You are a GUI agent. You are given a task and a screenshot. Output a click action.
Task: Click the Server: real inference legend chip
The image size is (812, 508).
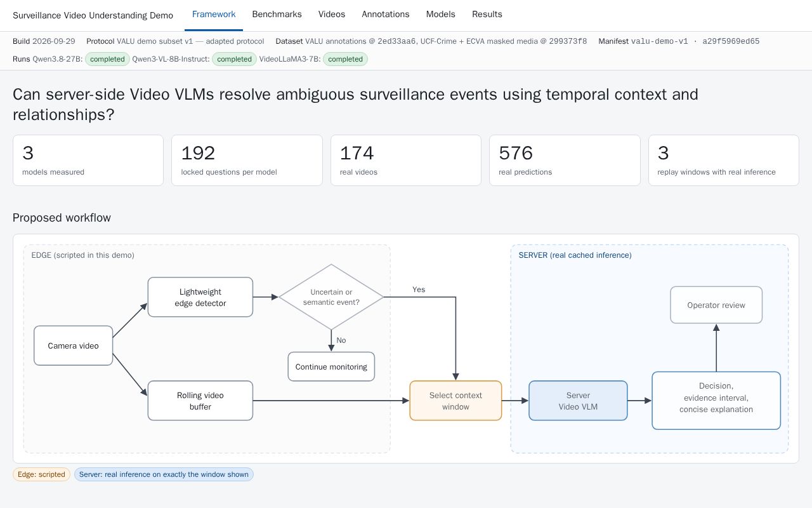coord(164,474)
